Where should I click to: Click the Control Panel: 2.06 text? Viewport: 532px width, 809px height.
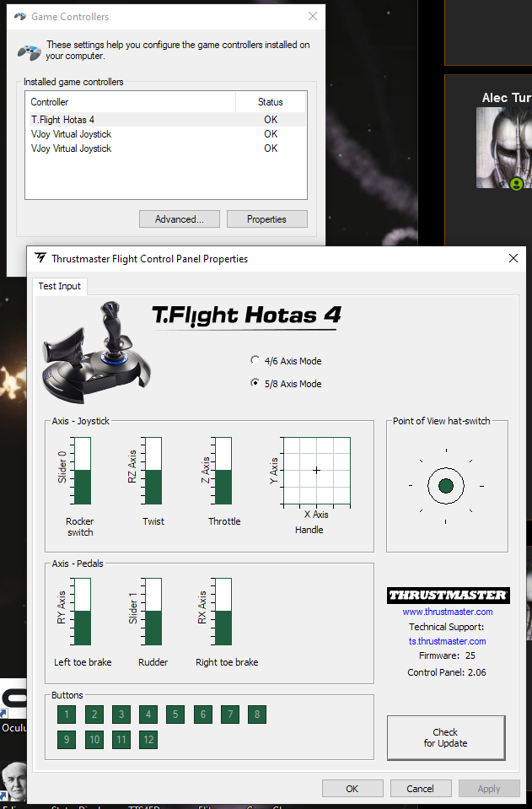pos(447,672)
